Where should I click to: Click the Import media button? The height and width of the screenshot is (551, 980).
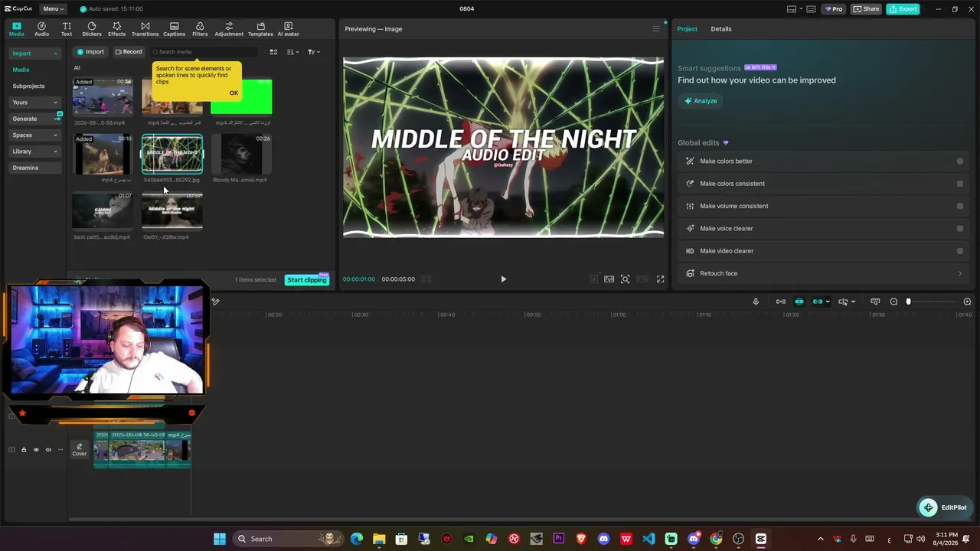(90, 52)
